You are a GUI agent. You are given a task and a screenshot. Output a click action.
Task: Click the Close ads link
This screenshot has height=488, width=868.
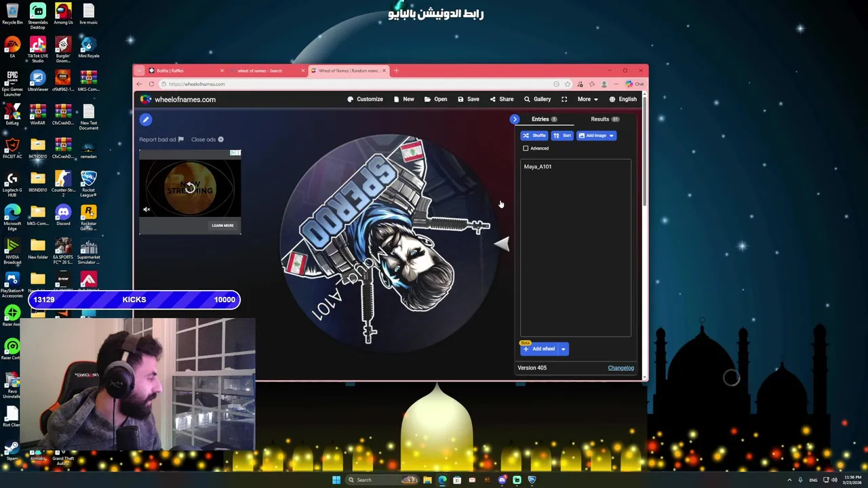tap(208, 140)
